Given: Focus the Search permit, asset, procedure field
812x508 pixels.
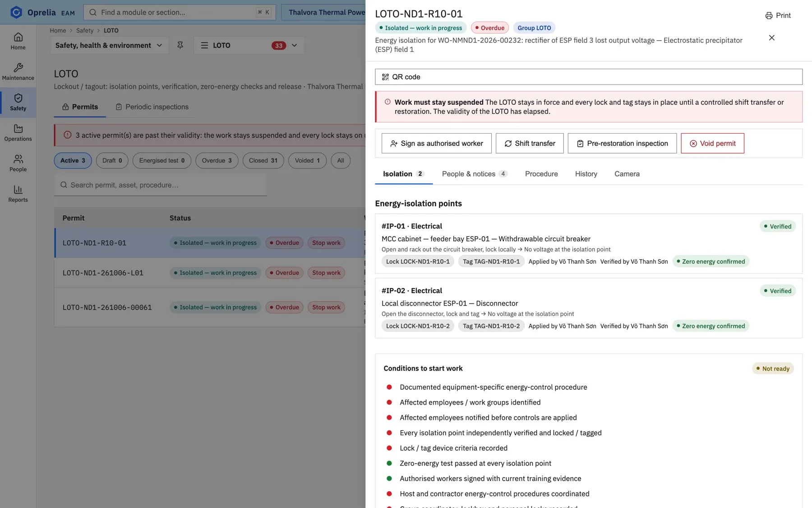Looking at the screenshot, I should pyautogui.click(x=161, y=185).
